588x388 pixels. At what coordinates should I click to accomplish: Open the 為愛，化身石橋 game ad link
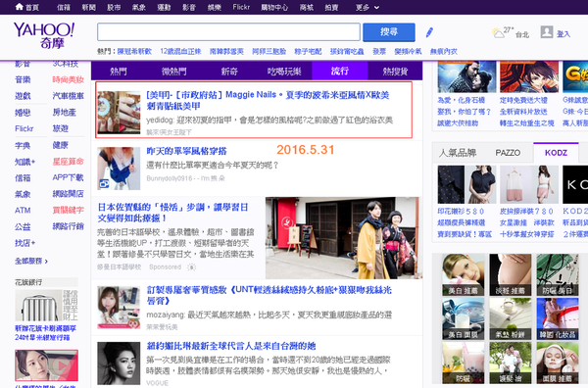pyautogui.click(x=462, y=100)
